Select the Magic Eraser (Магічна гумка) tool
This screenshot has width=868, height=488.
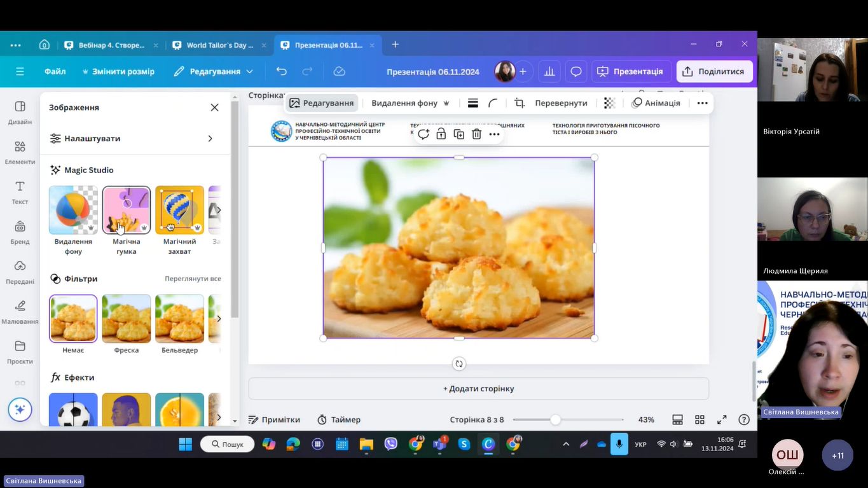pyautogui.click(x=126, y=210)
